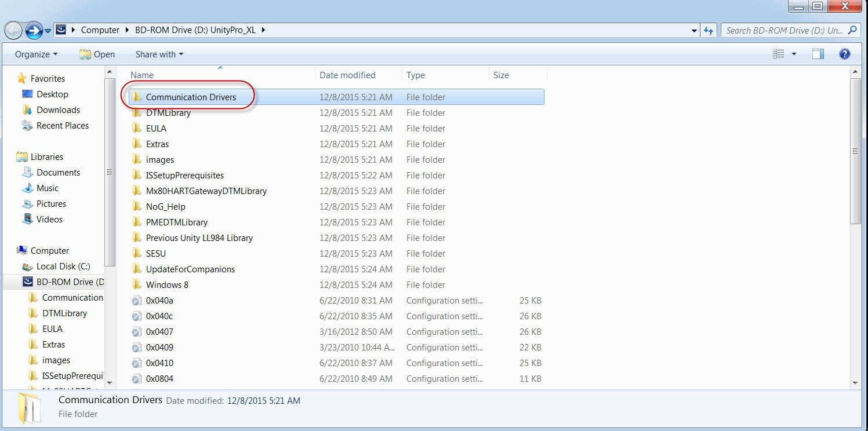Select the 0x040c configuration file
Screen dimensions: 868x431
[x=159, y=316]
